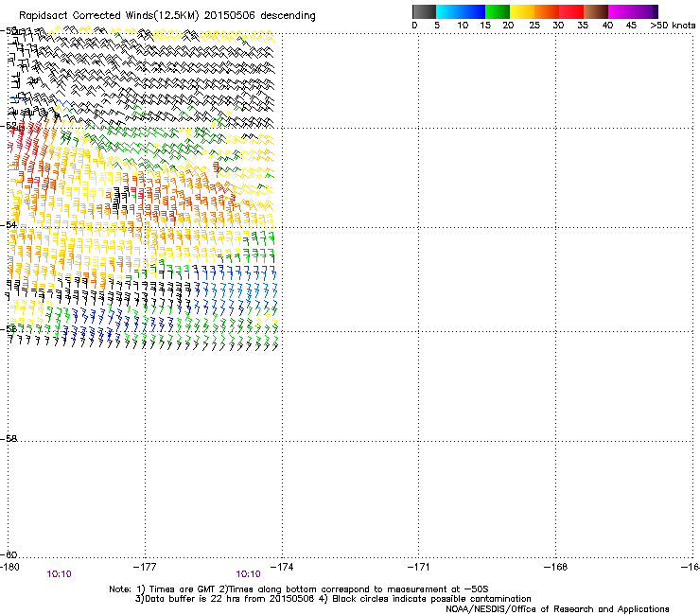Click the '-180' longitude axis label
This screenshot has height=615, width=700.
point(9,567)
